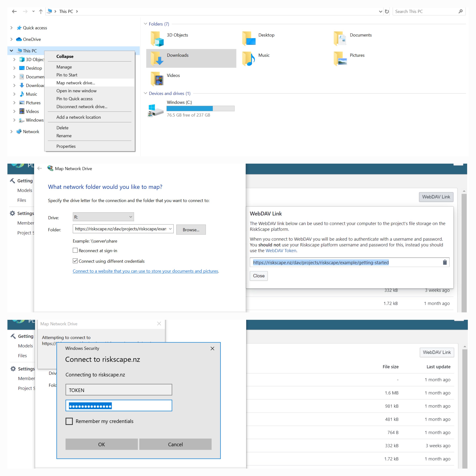Refresh the This PC address bar
The width and height of the screenshot is (476, 476).
tap(387, 11)
